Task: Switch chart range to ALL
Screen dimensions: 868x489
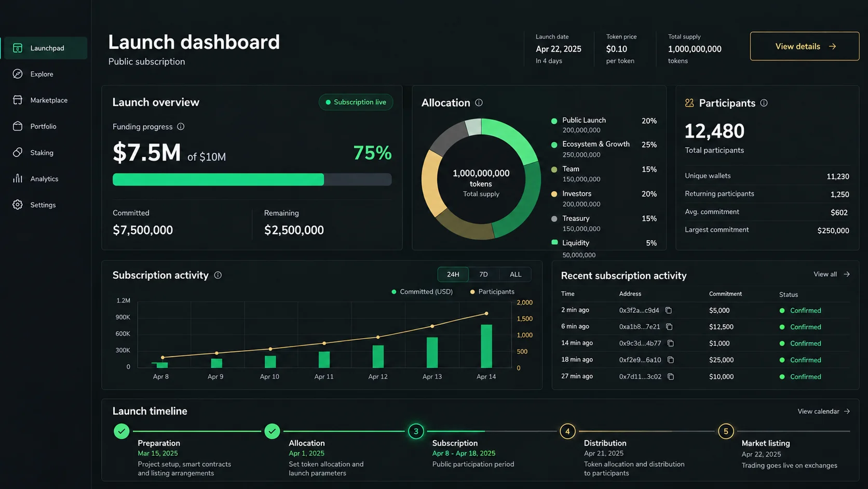Action: 516,274
